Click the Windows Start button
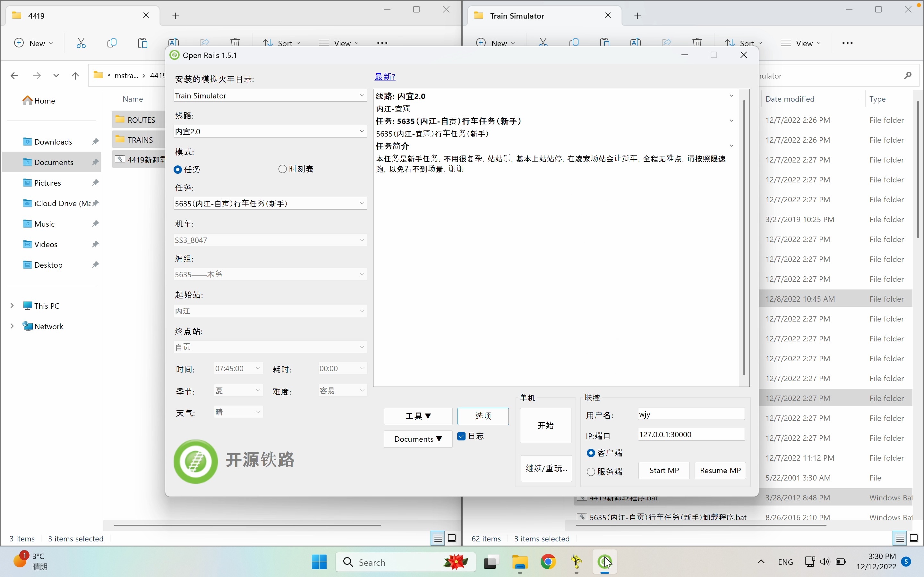924x577 pixels. [319, 562]
